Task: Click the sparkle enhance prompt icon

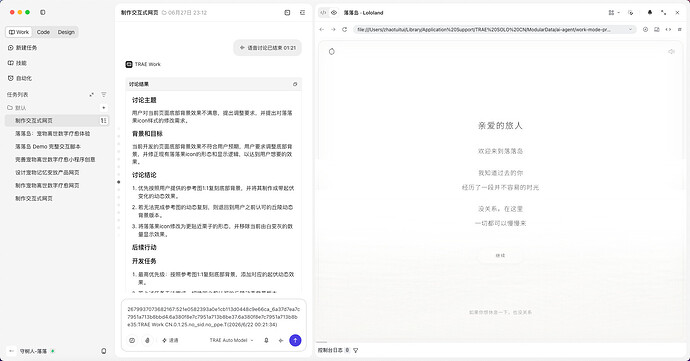Action: [x=281, y=340]
